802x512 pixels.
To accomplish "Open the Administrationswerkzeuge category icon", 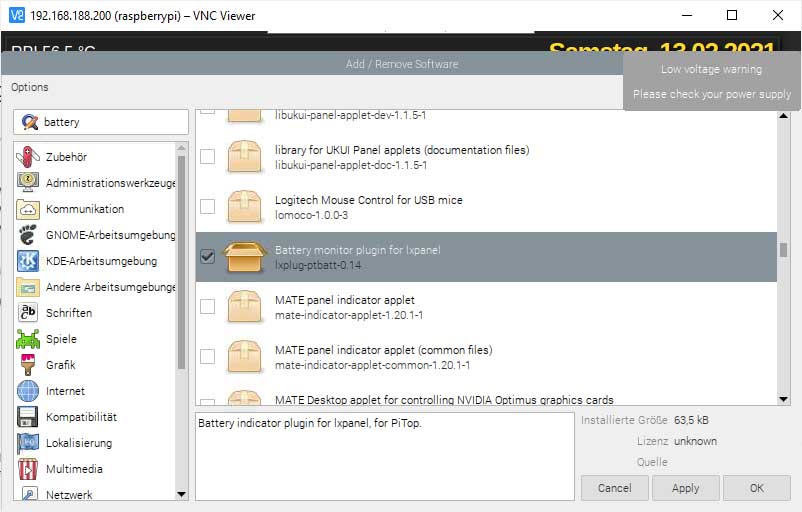I will click(28, 182).
